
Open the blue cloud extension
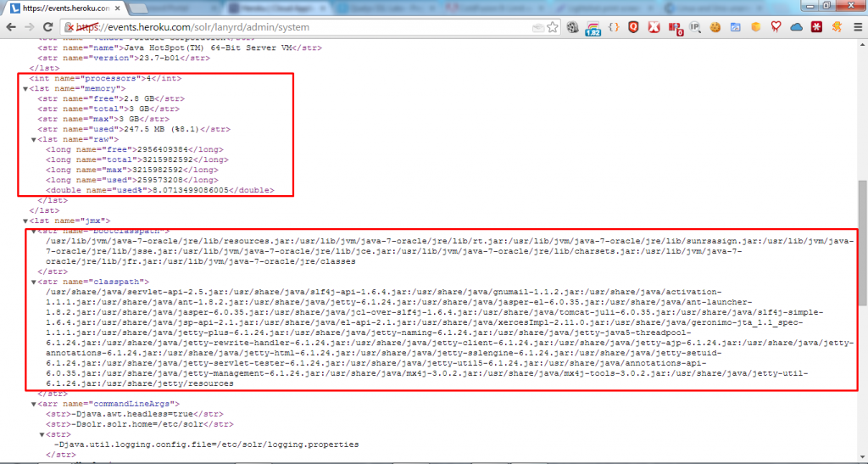coord(796,27)
